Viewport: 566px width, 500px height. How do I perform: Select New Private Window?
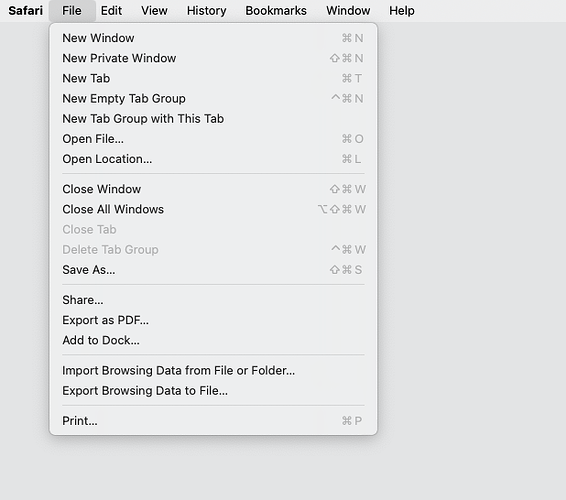click(x=213, y=58)
